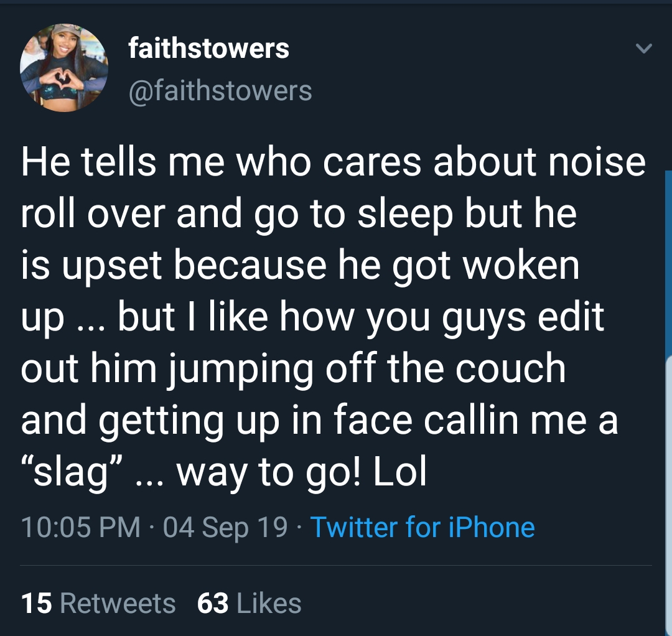The height and width of the screenshot is (636, 672).
Task: Open faithstowers' profile picture
Action: pyautogui.click(x=64, y=68)
